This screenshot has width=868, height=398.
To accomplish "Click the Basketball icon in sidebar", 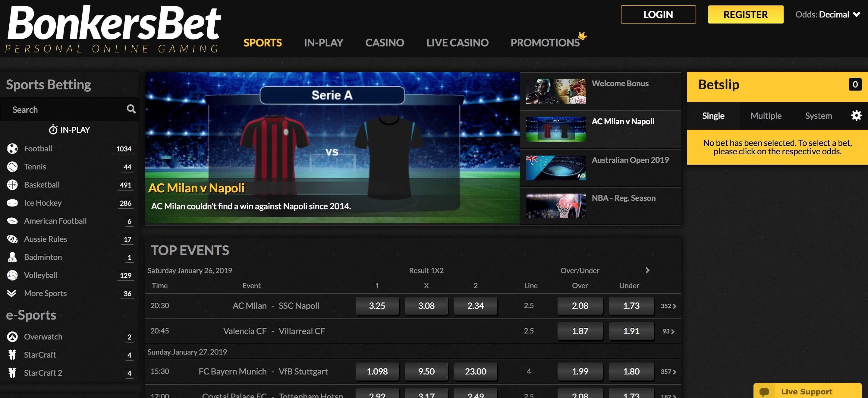I will coord(12,185).
